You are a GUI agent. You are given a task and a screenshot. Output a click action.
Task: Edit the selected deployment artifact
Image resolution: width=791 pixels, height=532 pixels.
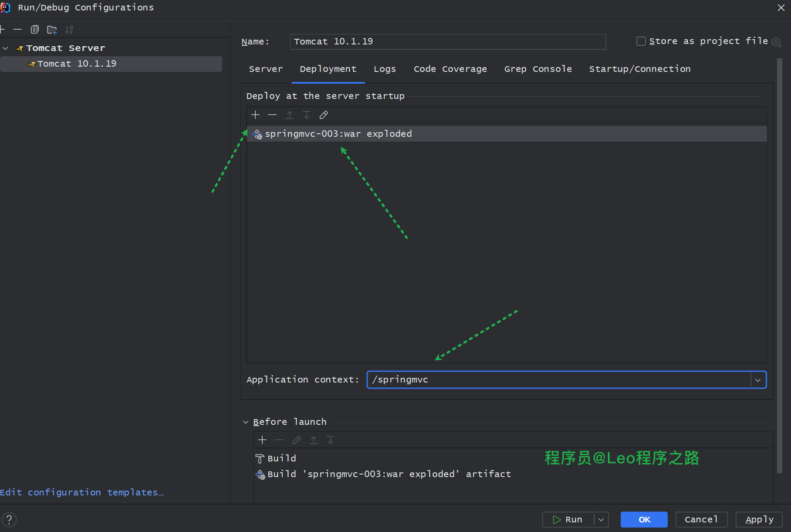324,115
